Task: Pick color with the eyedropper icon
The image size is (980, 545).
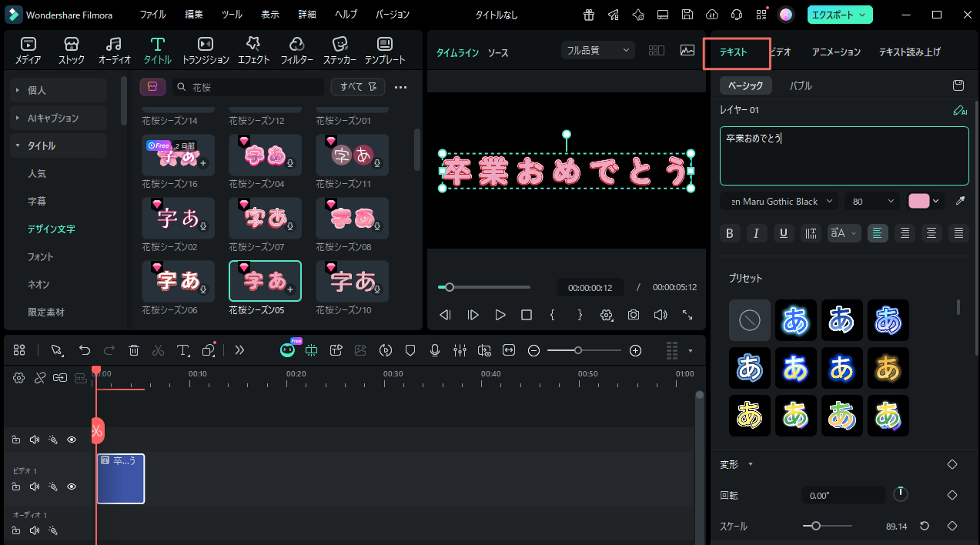Action: click(x=959, y=201)
